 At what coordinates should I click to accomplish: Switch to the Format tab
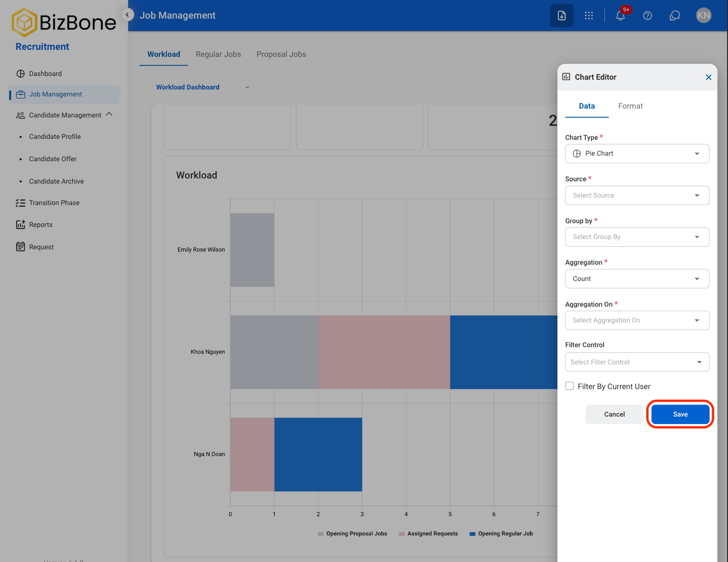630,106
